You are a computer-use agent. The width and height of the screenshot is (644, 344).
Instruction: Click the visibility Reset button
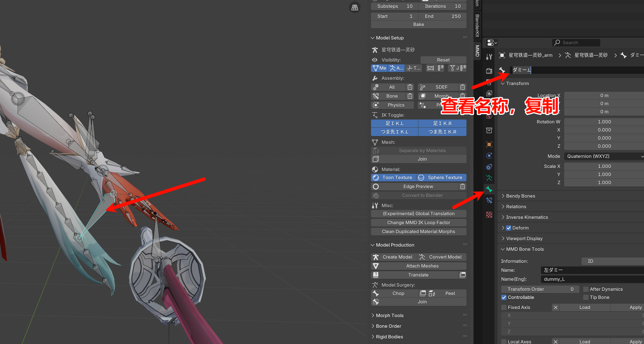[443, 60]
